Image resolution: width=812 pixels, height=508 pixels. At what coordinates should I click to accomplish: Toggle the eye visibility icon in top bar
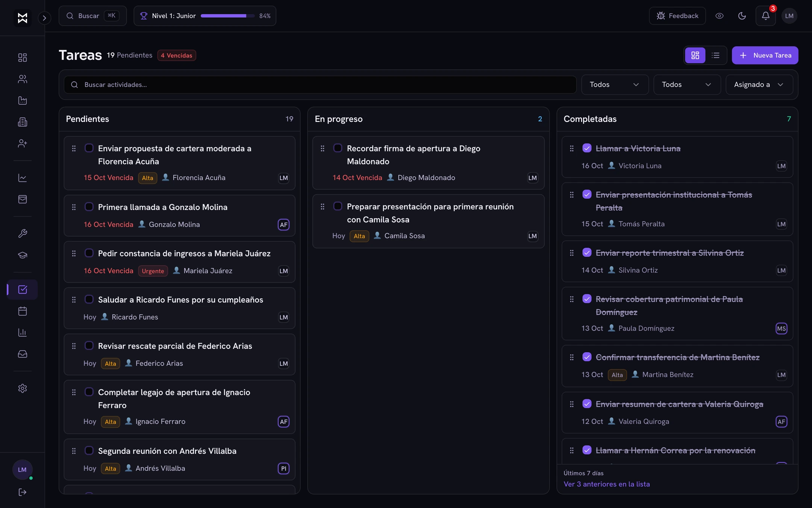point(720,16)
